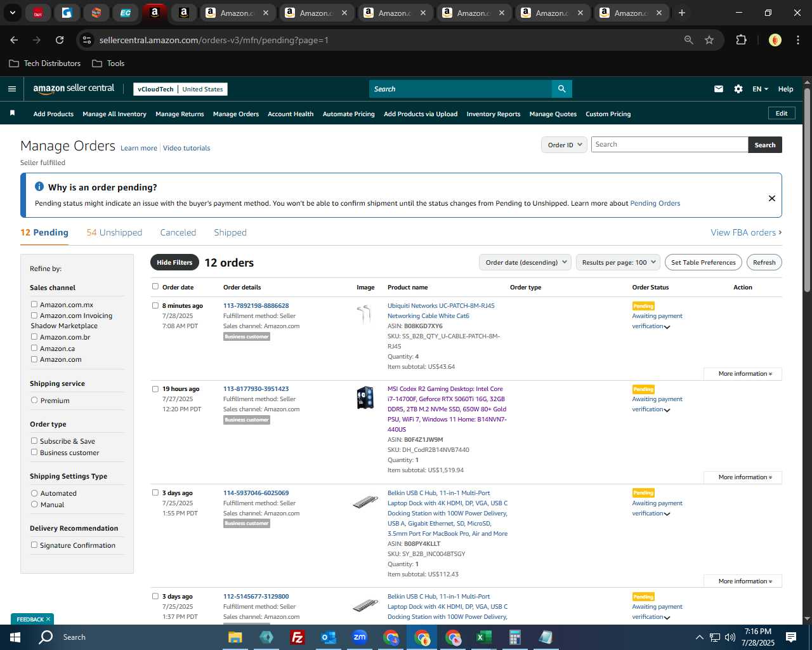This screenshot has height=650, width=812.
Task: Open the Chrome profile avatar
Action: 775,40
